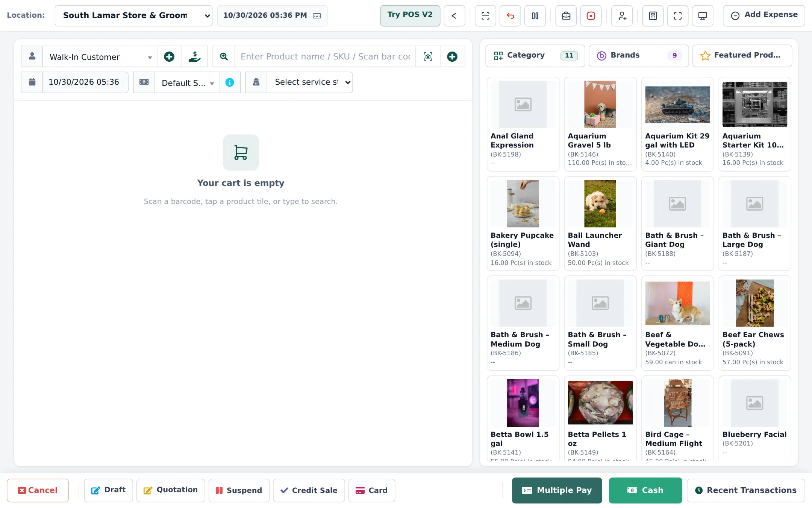Click the red close register icon
Screen dimensions: 812x508
[x=591, y=16]
